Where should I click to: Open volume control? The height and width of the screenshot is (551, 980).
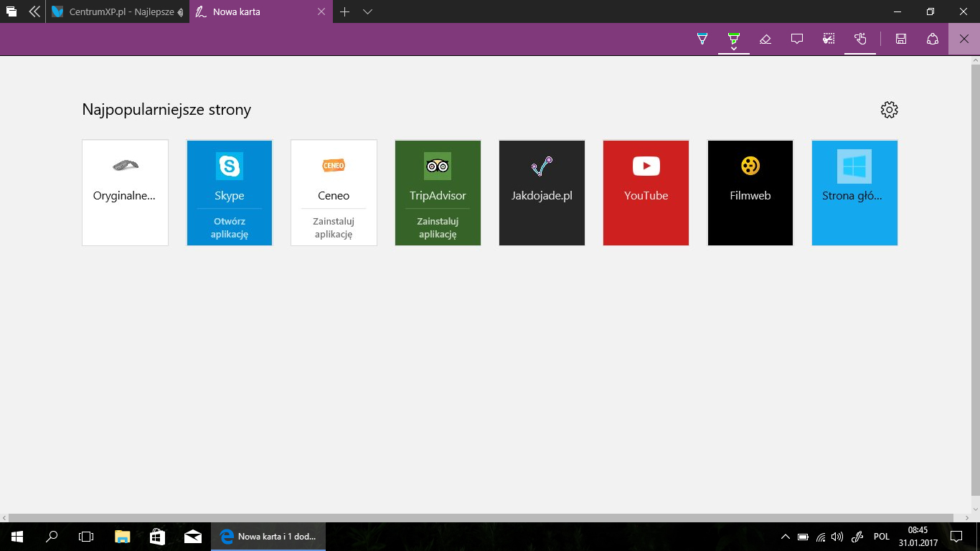pos(837,537)
